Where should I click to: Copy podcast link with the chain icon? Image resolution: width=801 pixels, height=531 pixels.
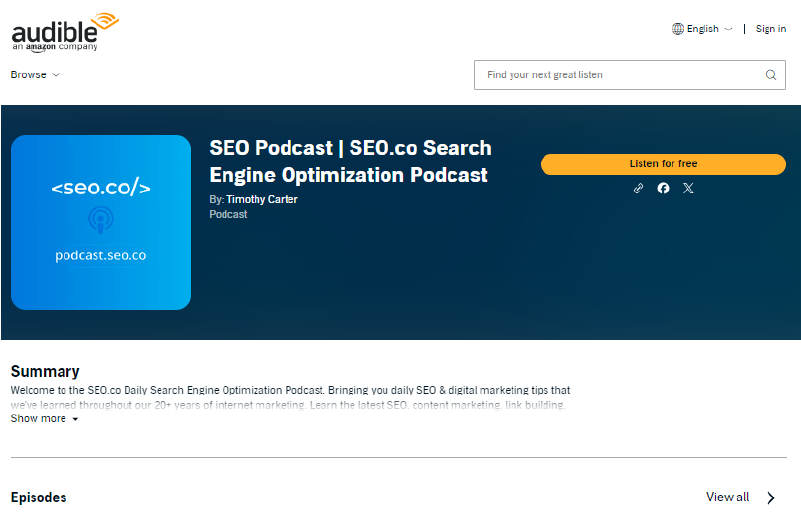[638, 188]
